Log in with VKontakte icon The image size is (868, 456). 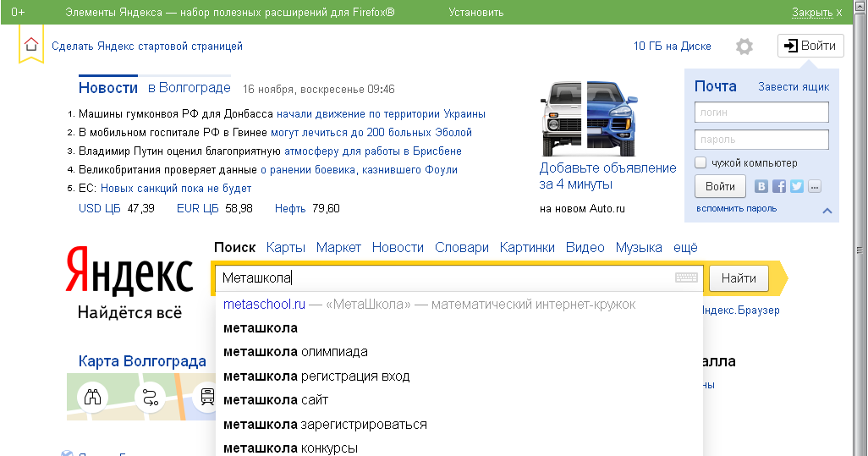tap(761, 186)
